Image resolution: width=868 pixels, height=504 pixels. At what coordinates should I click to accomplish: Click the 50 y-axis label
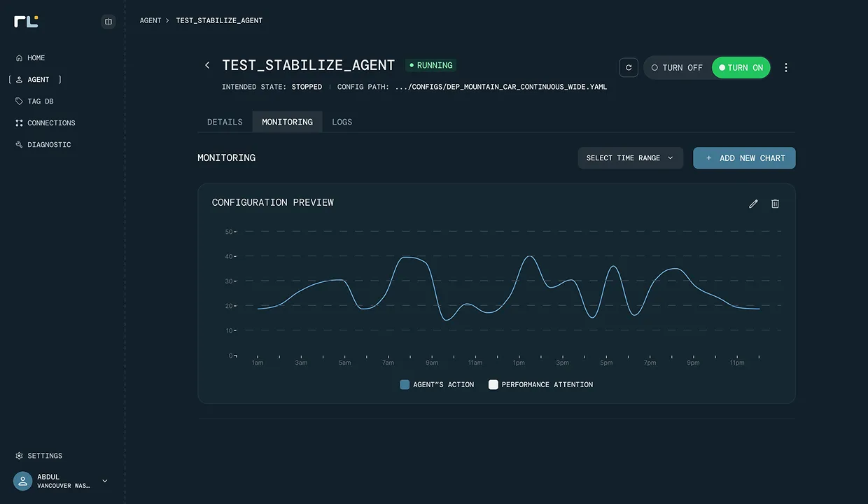pyautogui.click(x=229, y=232)
